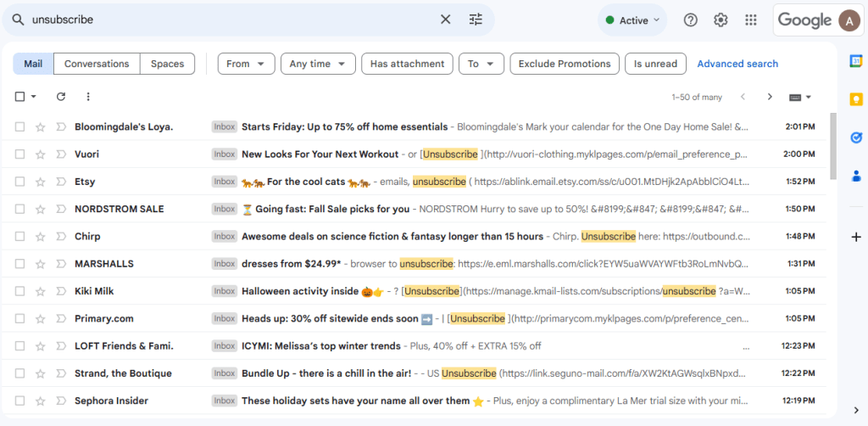Open Google Tasks in side panel
The width and height of the screenshot is (868, 426).
pyautogui.click(x=855, y=137)
